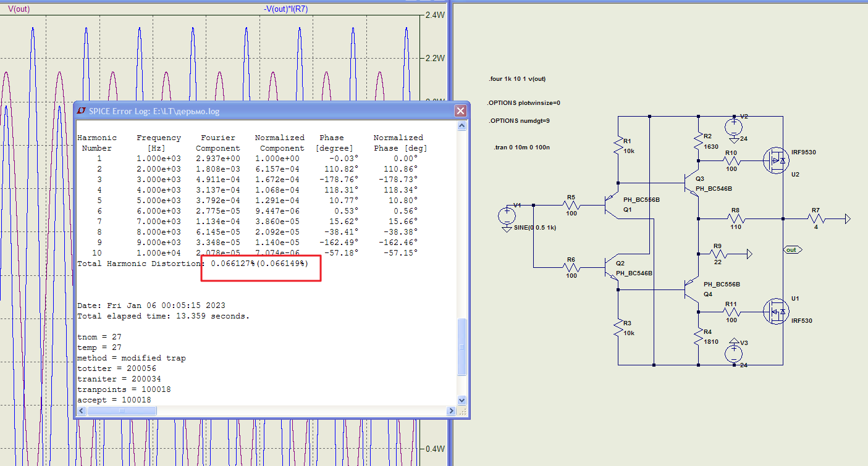Screen dimensions: 868x466
Task: Click the LTspice icon in Error Log title bar
Action: click(x=82, y=111)
